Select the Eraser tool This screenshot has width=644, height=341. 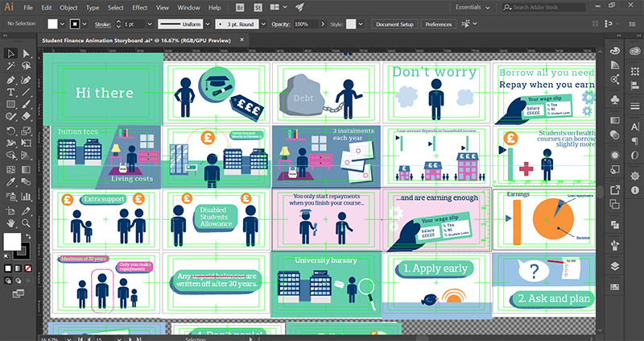click(26, 117)
